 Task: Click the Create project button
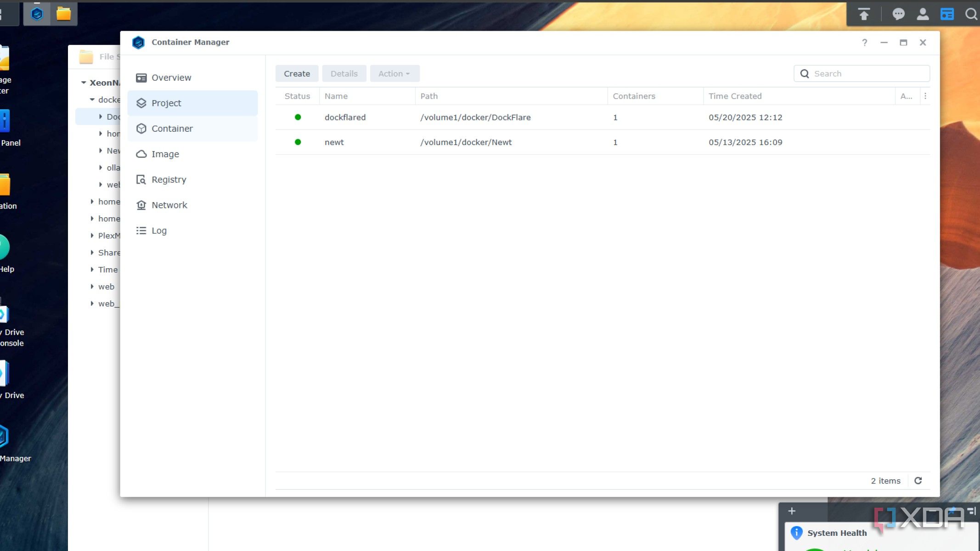tap(297, 73)
